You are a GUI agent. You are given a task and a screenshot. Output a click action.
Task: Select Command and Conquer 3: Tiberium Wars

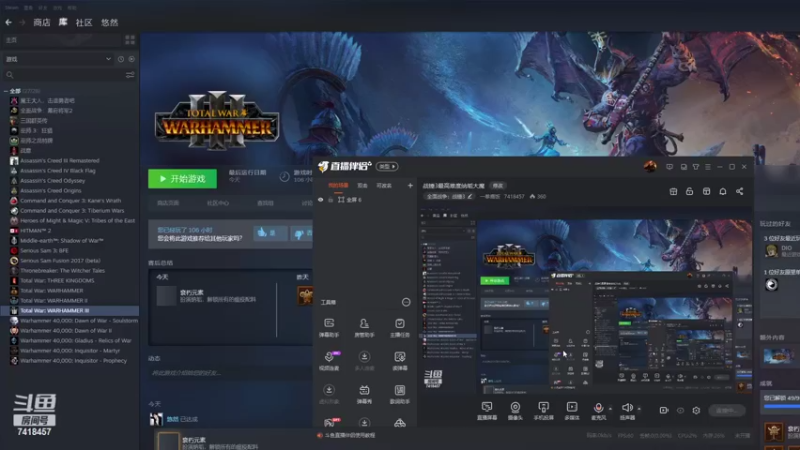(72, 211)
